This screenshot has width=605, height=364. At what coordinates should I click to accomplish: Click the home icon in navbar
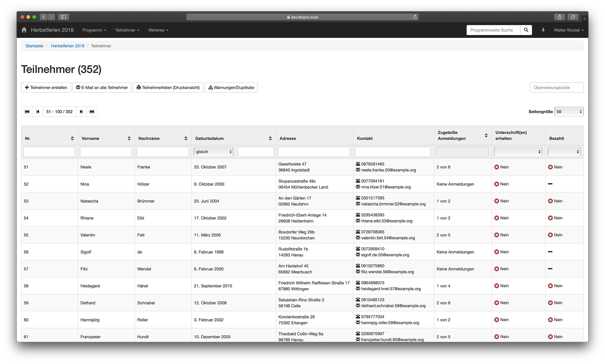[x=24, y=30]
